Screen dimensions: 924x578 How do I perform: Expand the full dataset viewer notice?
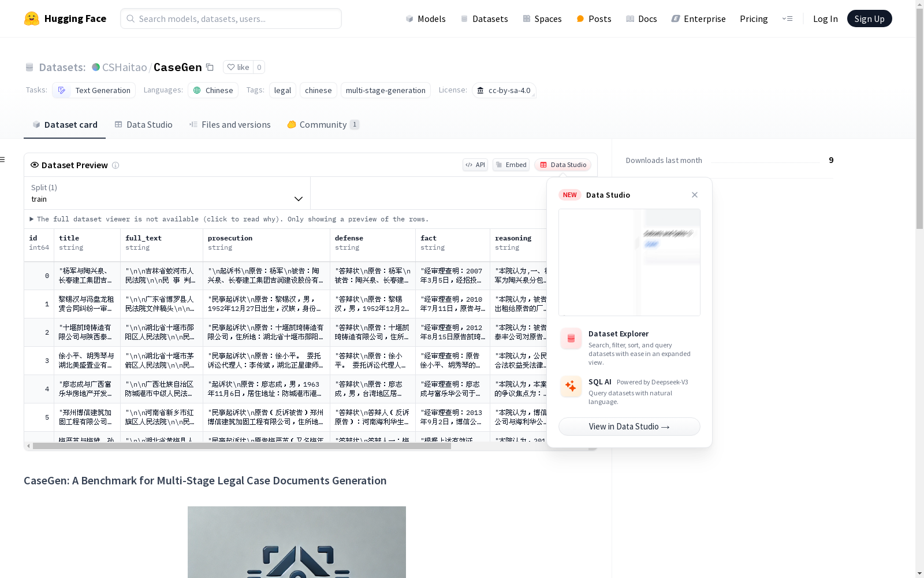pyautogui.click(x=229, y=219)
